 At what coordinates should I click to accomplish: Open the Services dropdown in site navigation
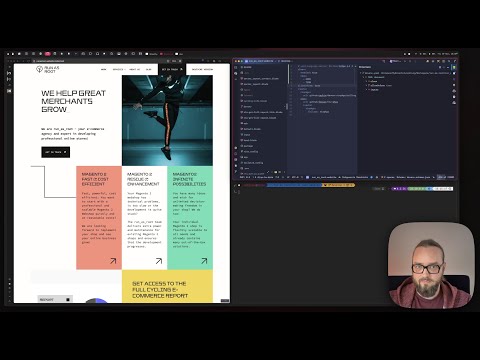tap(118, 69)
